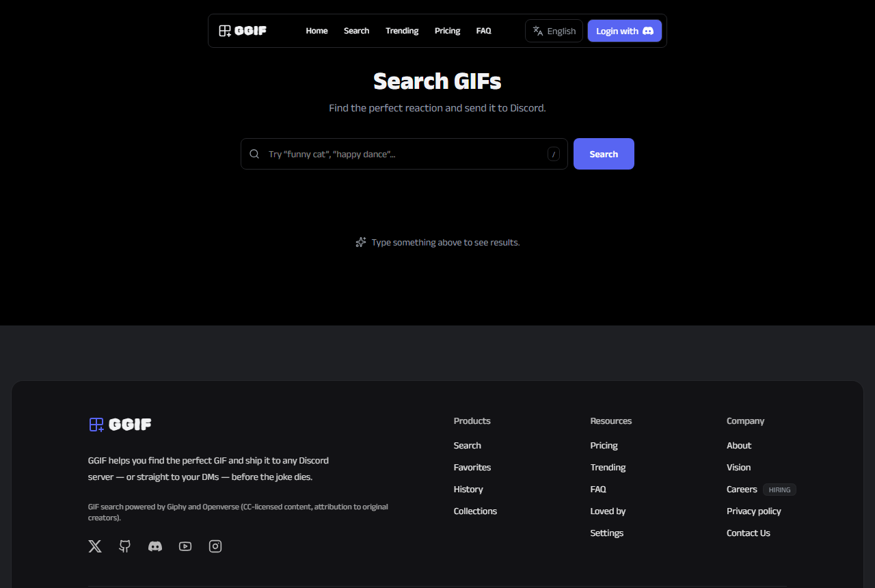This screenshot has width=875, height=588.
Task: Open the X (Twitter) social link
Action: point(95,546)
